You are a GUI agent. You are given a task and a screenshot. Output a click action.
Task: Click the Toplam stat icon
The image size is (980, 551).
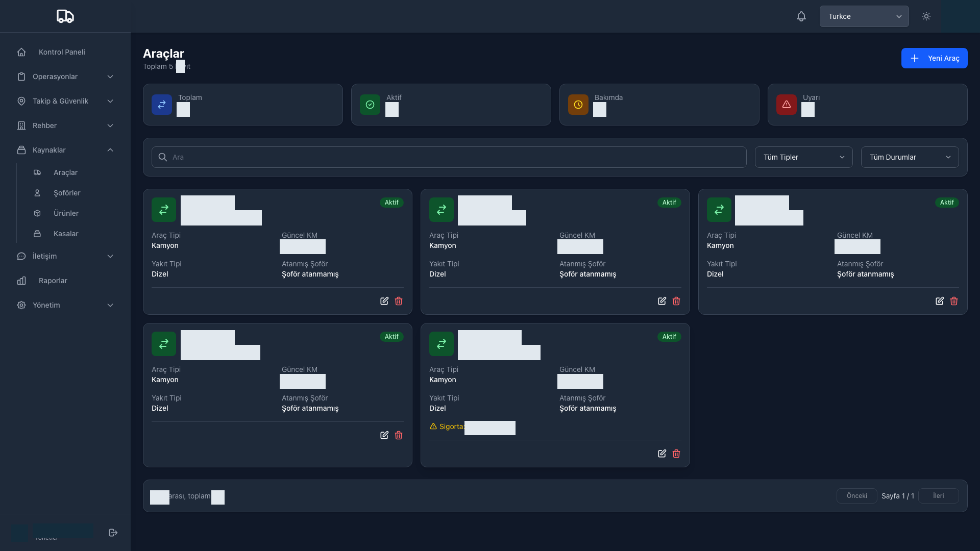point(162,105)
